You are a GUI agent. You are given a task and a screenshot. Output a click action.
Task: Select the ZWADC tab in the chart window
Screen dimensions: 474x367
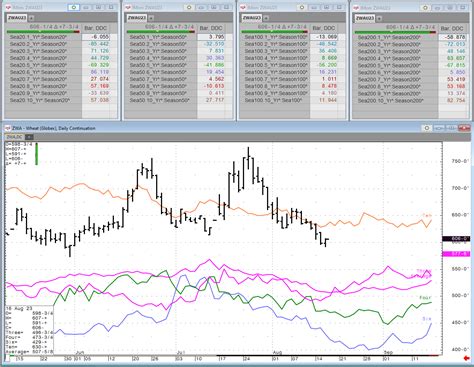[x=15, y=137]
